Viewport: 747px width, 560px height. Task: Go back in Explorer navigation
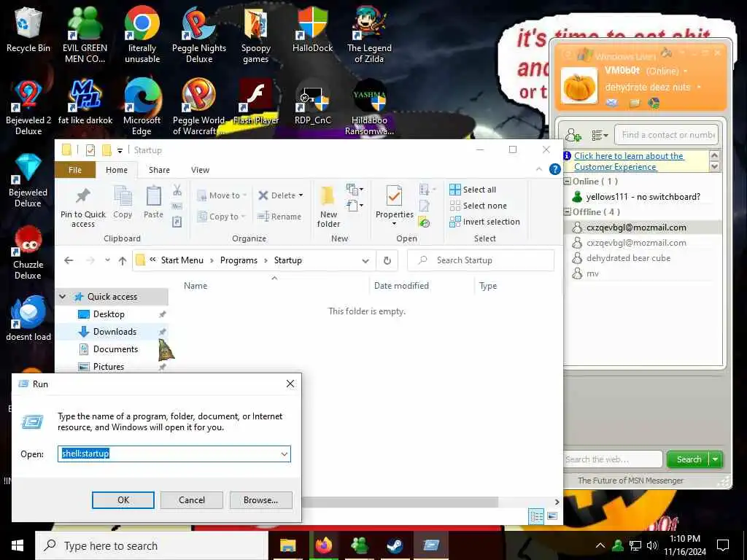tap(69, 260)
